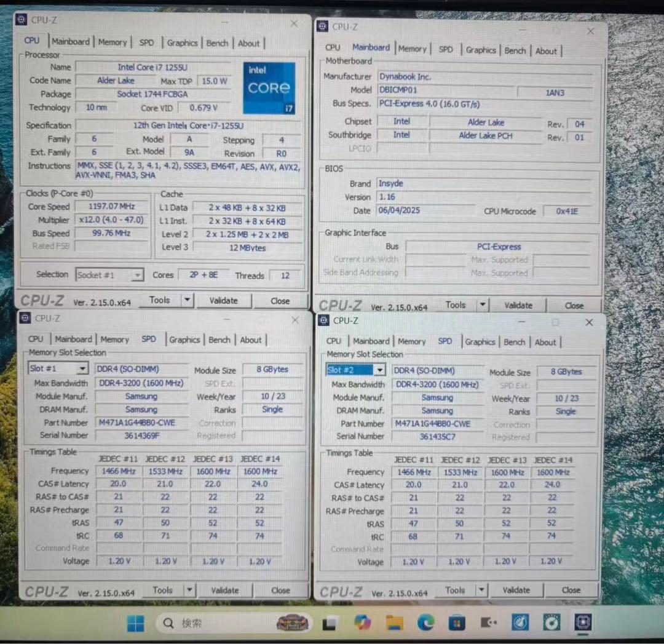Select the SPD tab in the Intel Core i7 window
The image size is (664, 644).
pos(146,42)
